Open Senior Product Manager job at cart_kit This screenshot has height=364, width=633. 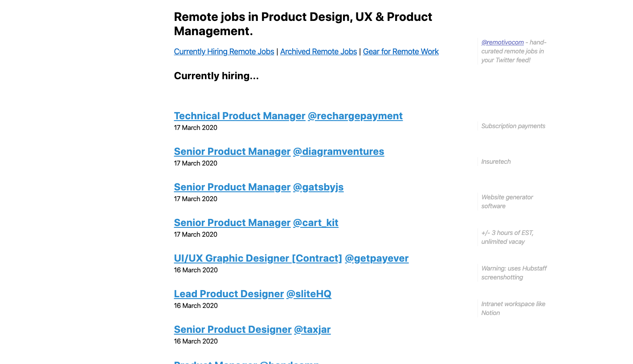232,222
